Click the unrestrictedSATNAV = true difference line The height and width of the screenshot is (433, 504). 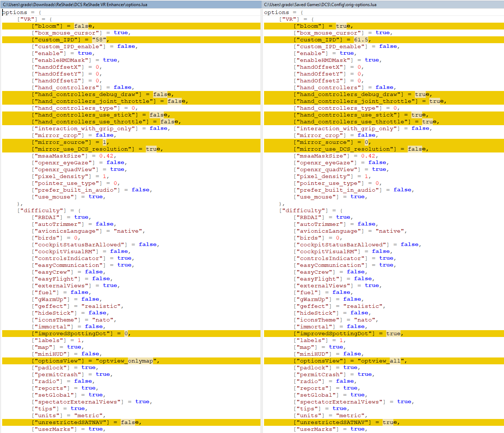(x=384, y=422)
